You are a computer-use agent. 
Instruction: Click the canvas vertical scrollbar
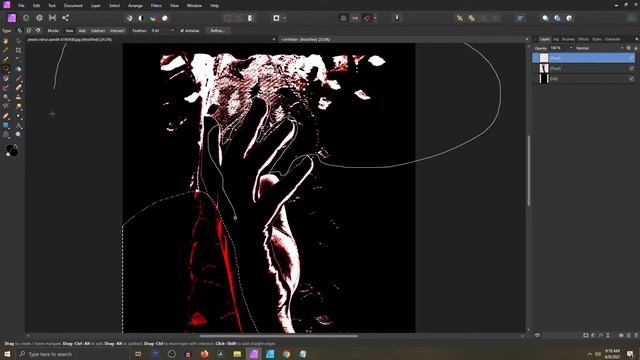tap(529, 171)
